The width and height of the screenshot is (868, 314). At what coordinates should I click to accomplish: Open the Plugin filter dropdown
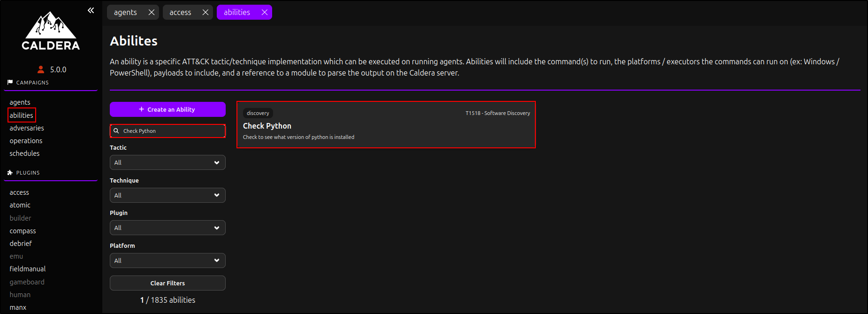click(168, 228)
